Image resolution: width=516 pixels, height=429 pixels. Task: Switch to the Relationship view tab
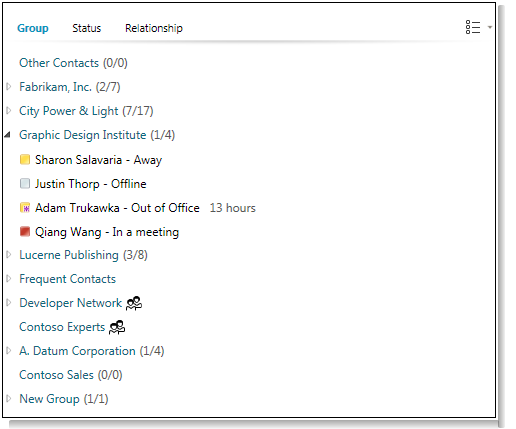point(154,28)
